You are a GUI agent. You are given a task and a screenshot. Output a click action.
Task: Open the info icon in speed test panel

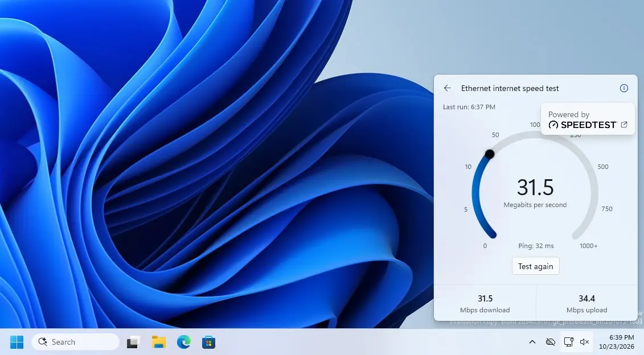pyautogui.click(x=624, y=88)
